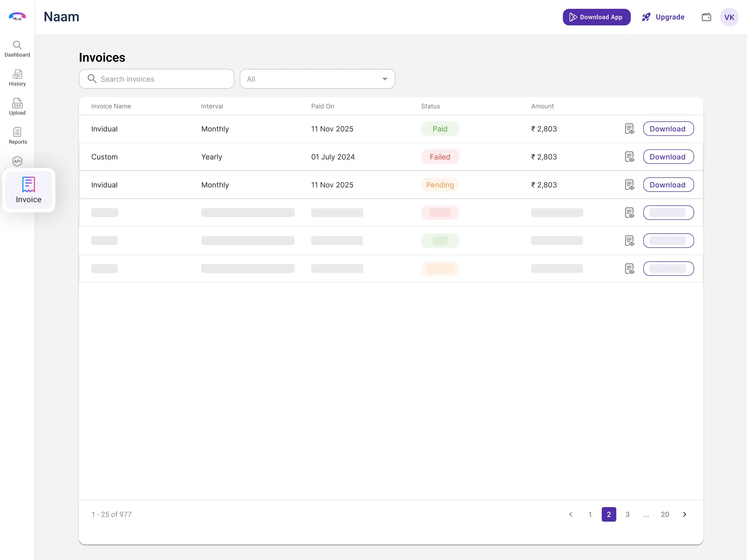Go to History in sidebar

(x=17, y=77)
